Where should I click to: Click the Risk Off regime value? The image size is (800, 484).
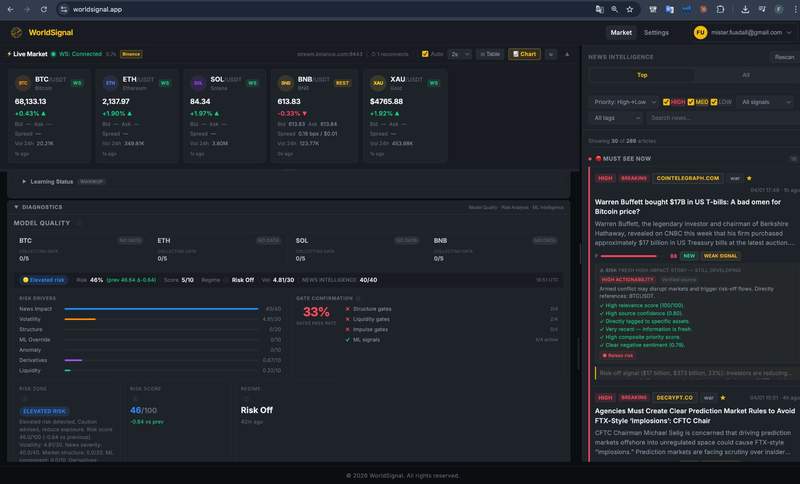pyautogui.click(x=257, y=410)
